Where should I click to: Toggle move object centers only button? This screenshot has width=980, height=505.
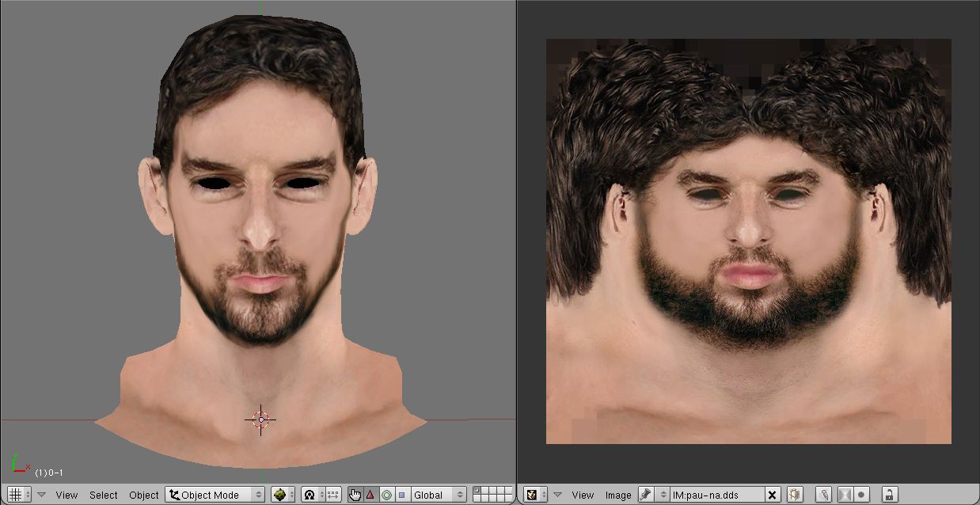click(x=332, y=495)
